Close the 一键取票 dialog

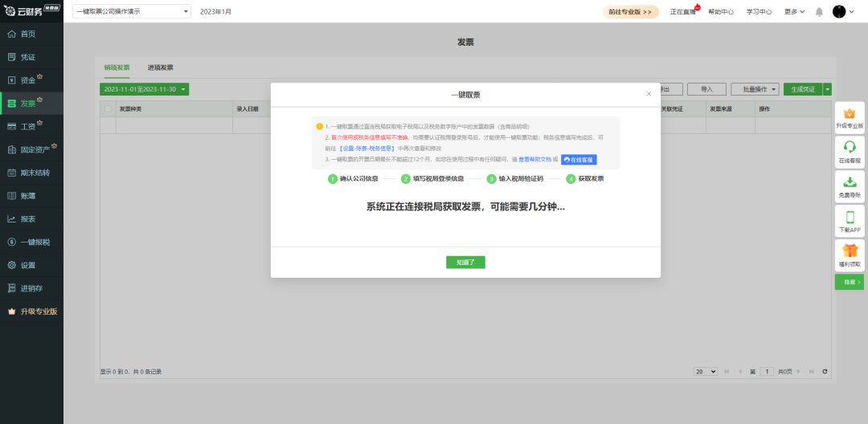click(649, 94)
